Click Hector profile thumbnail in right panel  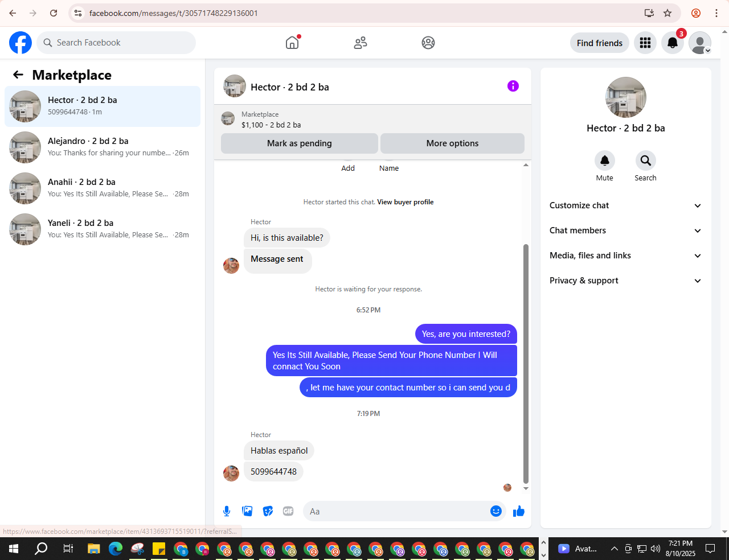(626, 97)
